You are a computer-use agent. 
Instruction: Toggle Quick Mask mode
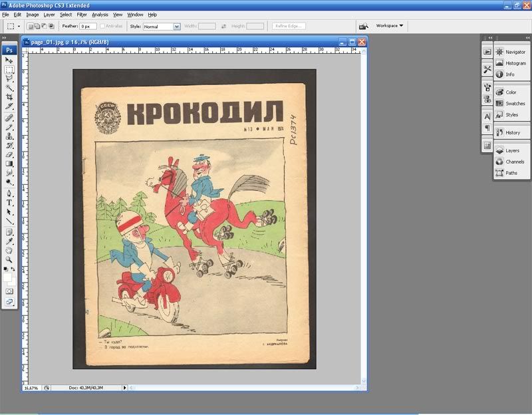9,291
